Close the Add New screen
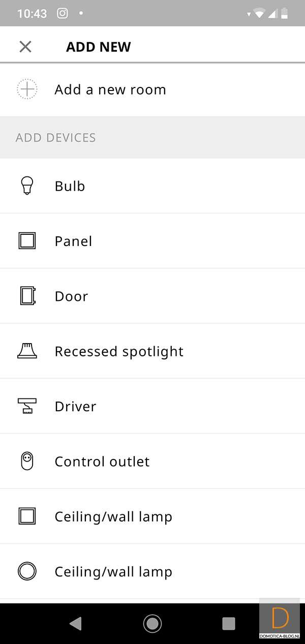 25,47
